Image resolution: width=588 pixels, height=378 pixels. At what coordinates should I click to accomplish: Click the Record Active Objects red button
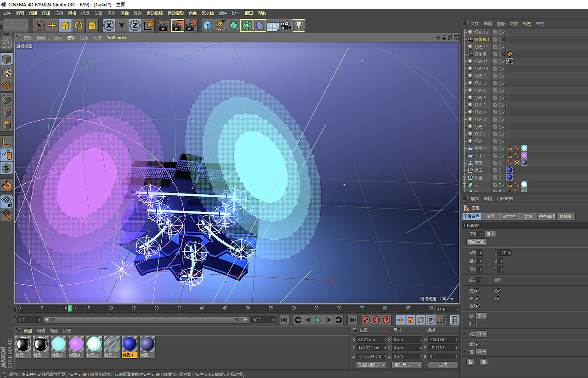366,320
